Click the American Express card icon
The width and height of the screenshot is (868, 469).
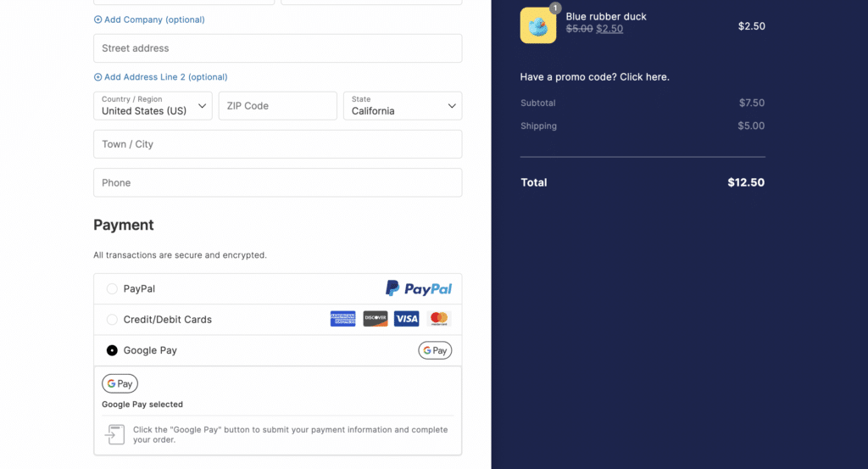click(x=342, y=319)
